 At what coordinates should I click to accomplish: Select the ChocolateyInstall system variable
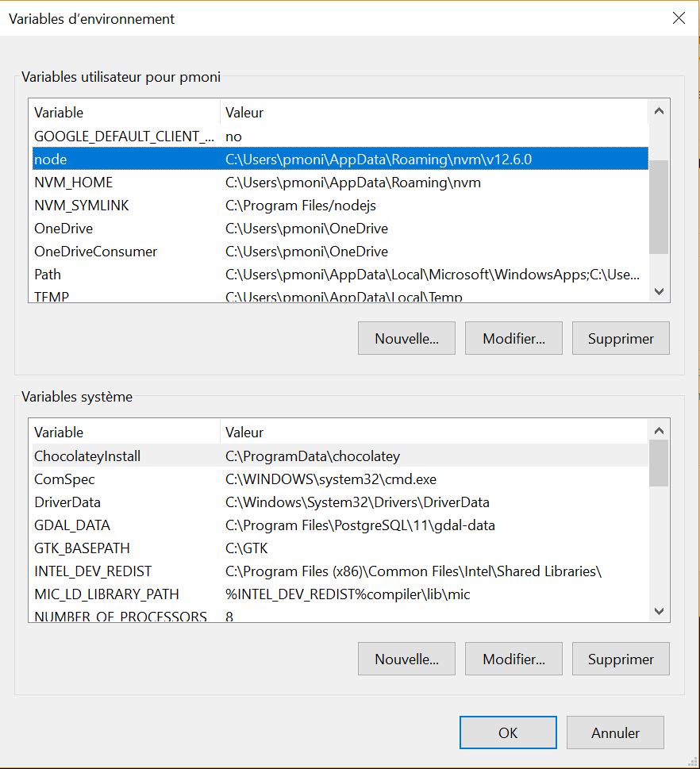click(340, 456)
